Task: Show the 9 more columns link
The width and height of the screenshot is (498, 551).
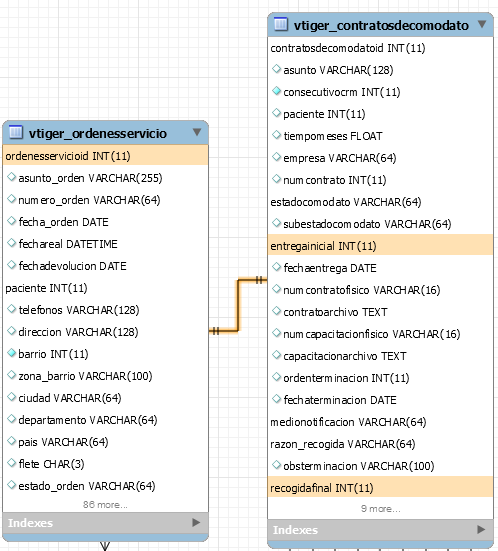Action: pyautogui.click(x=381, y=508)
